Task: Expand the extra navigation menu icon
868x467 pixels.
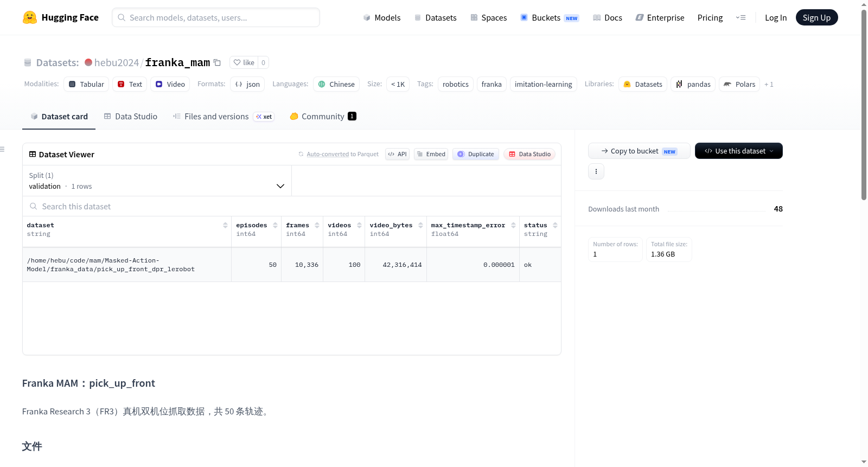Action: click(741, 17)
